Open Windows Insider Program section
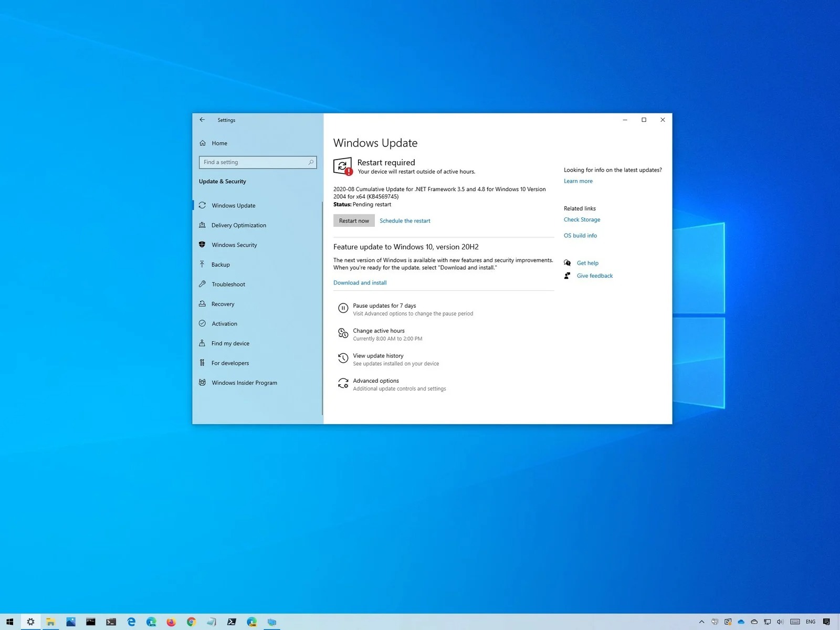The width and height of the screenshot is (840, 630). click(244, 383)
